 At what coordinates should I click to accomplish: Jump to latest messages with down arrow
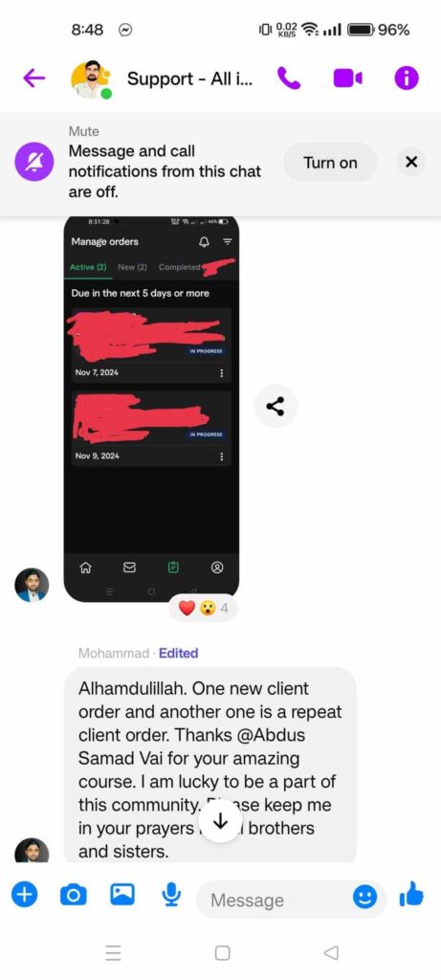pos(220,822)
